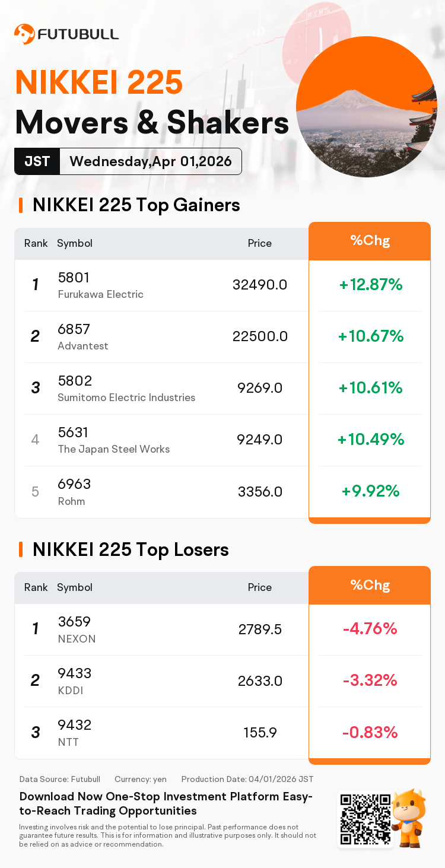This screenshot has height=868, width=445.
Task: Click the Mount Fuji circular image
Action: click(x=366, y=107)
